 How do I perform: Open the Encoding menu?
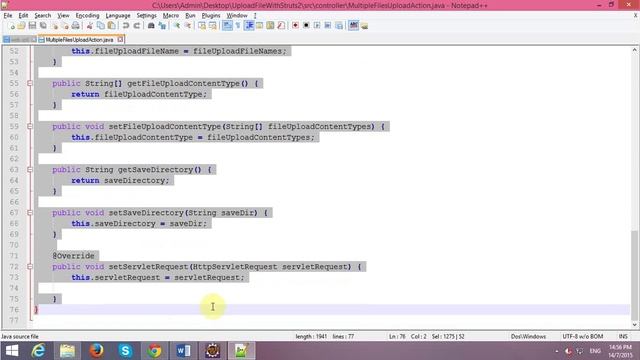87,16
